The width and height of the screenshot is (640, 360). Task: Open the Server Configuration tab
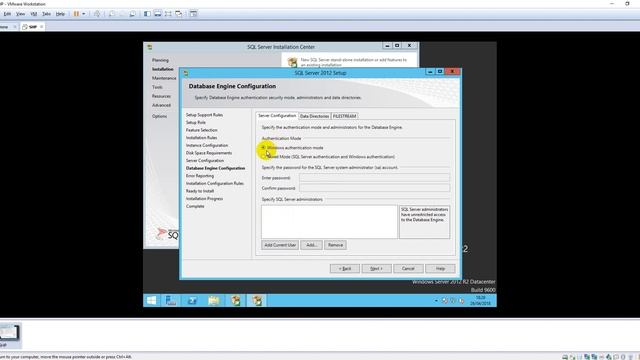click(277, 116)
